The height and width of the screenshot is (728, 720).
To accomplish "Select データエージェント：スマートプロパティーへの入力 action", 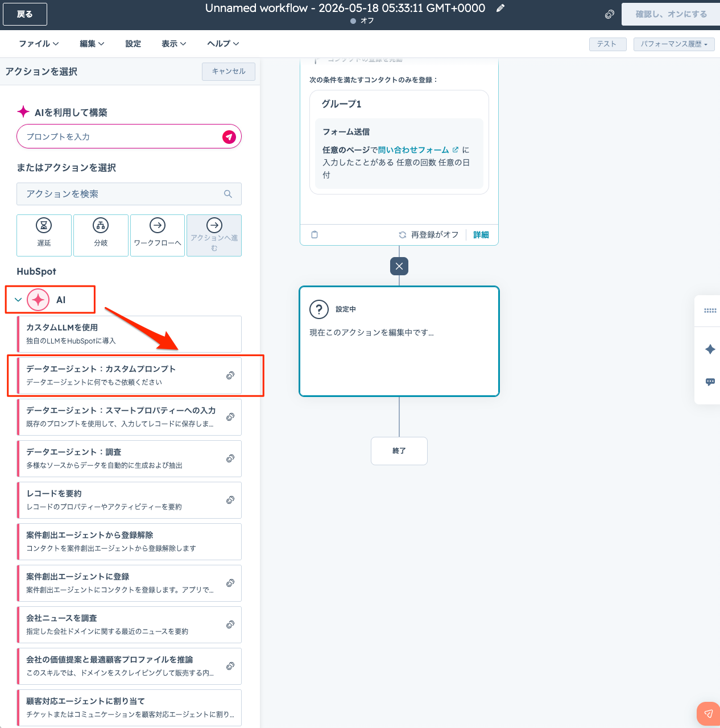I will click(130, 417).
